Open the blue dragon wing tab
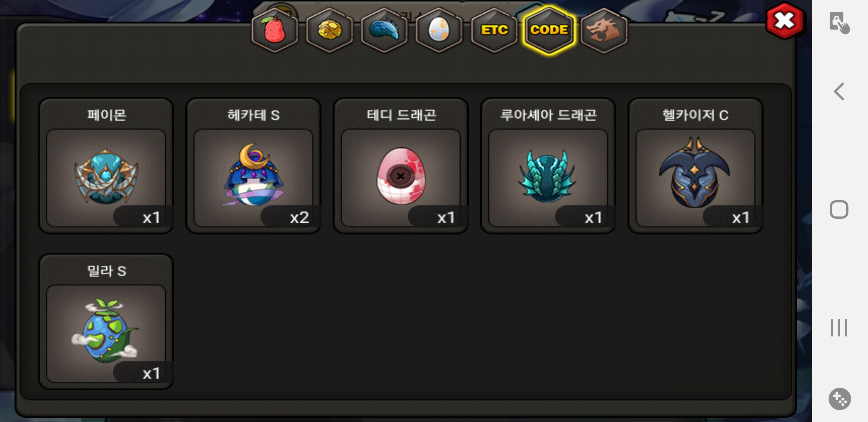Image resolution: width=868 pixels, height=422 pixels. click(384, 30)
